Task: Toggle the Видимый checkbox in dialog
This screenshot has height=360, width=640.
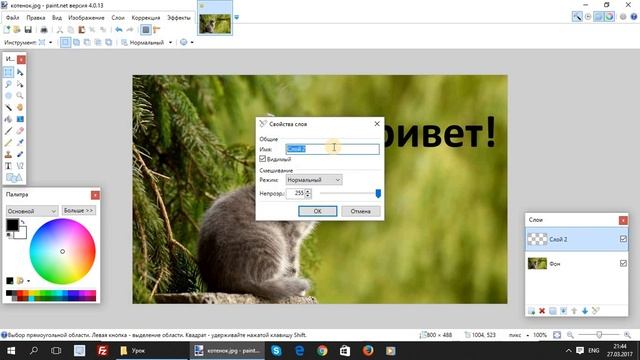Action: point(262,159)
